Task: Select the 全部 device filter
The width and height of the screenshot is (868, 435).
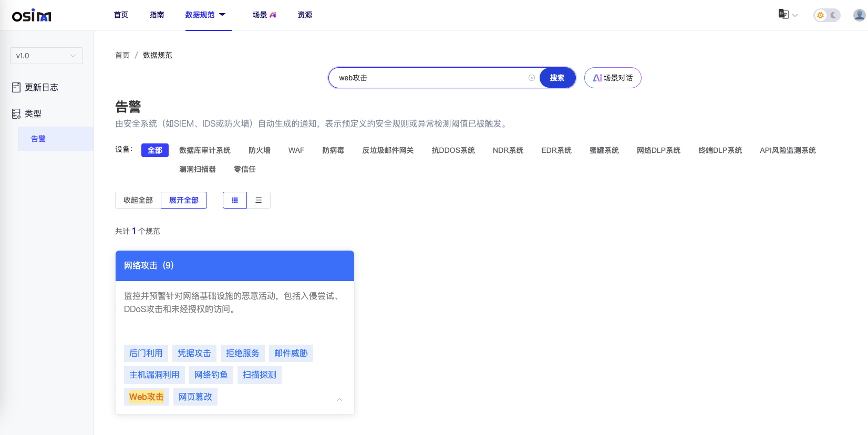Action: tap(155, 150)
